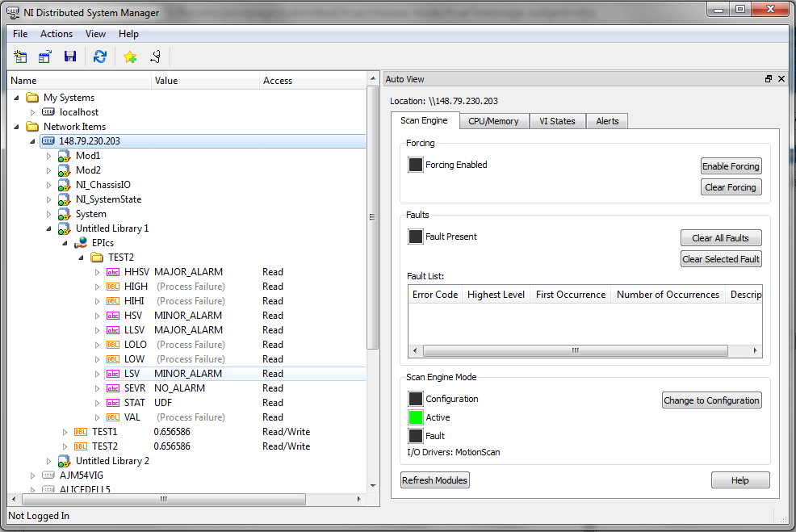
Task: Click the System library icon
Action: (x=64, y=214)
